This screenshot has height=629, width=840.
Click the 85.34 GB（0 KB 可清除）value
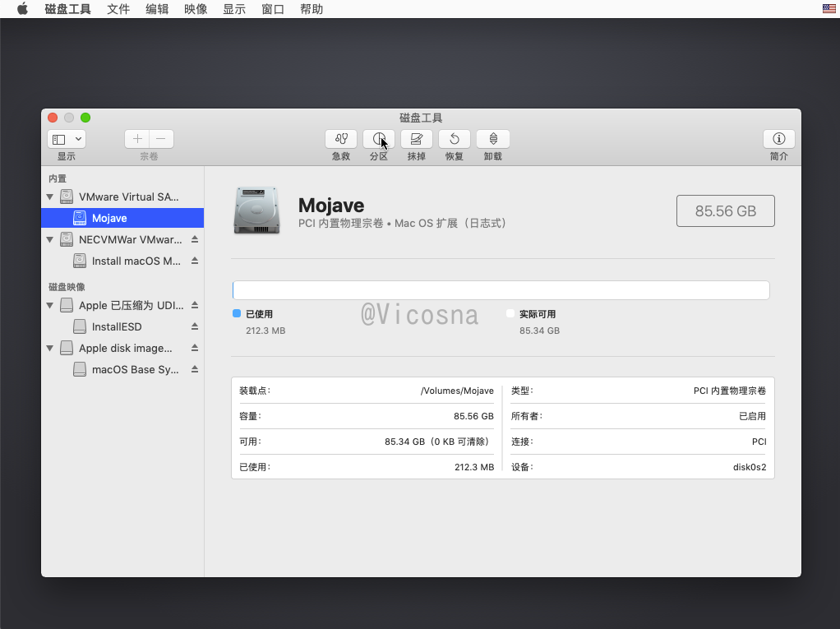tap(436, 442)
